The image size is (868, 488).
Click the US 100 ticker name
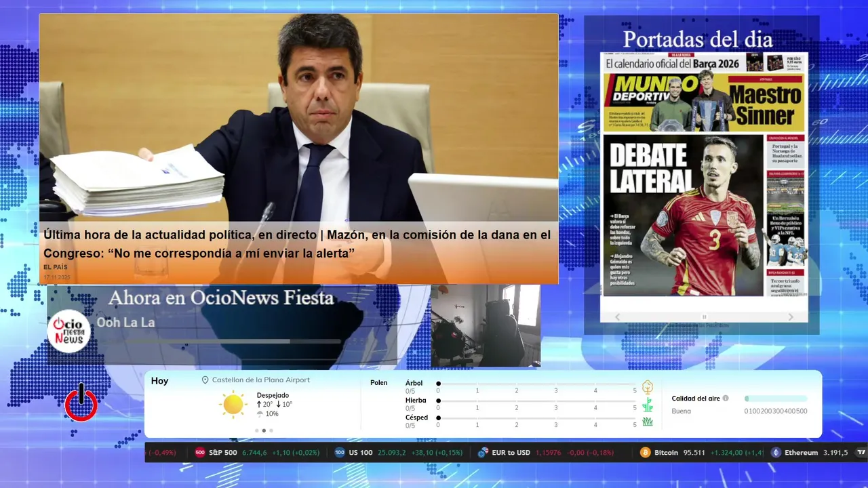tap(361, 453)
